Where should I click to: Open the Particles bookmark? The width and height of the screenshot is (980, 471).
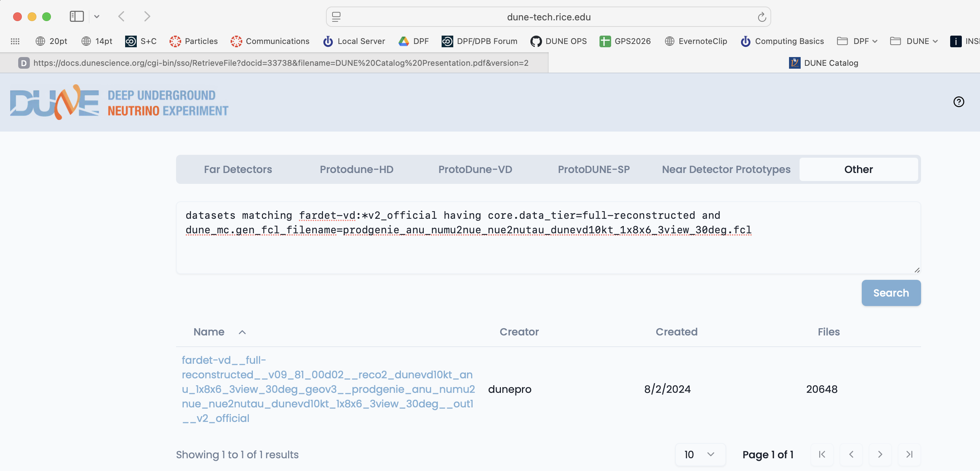(x=194, y=41)
